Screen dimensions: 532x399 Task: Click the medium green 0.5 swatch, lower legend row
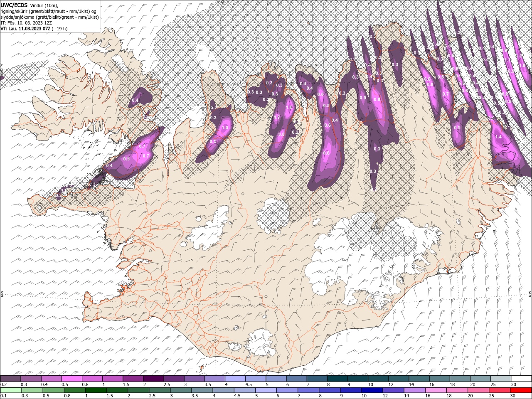pyautogui.click(x=54, y=390)
